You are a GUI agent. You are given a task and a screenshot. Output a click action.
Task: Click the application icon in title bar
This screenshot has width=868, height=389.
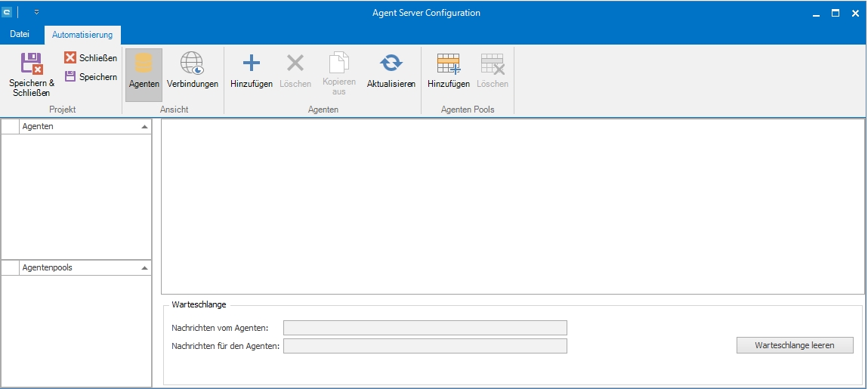8,13
